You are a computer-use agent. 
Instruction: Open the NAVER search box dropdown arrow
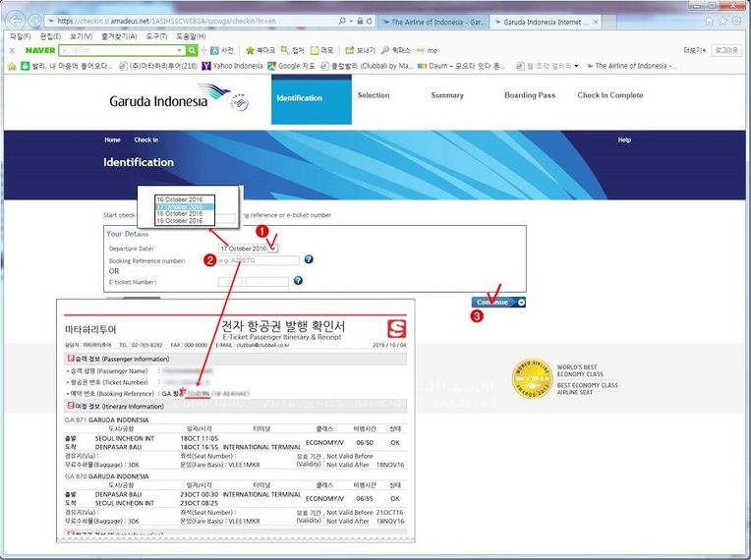click(180, 50)
